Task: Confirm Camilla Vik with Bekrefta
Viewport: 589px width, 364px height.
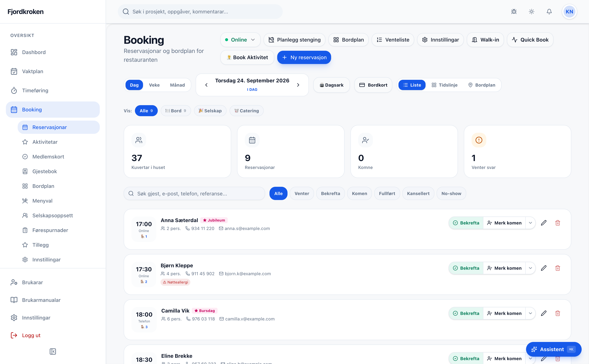Action: [466, 313]
